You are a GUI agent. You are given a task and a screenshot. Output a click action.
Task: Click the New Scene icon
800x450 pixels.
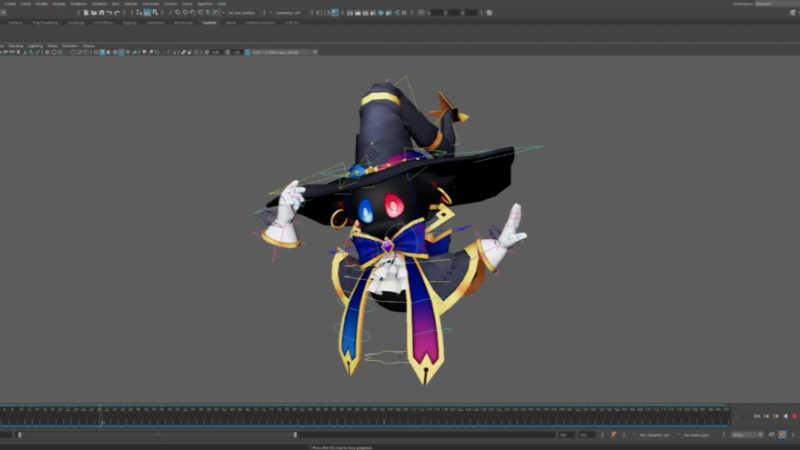click(x=86, y=13)
